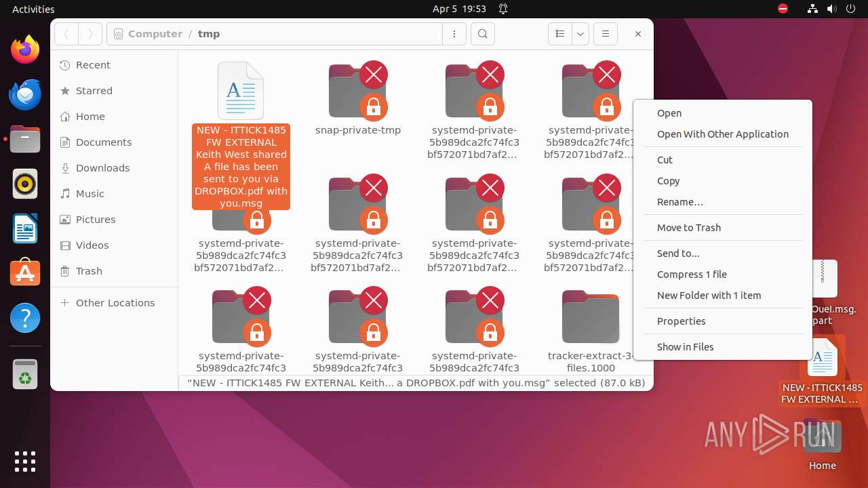Go forward with the forward arrow
The image size is (868, 488).
point(90,34)
